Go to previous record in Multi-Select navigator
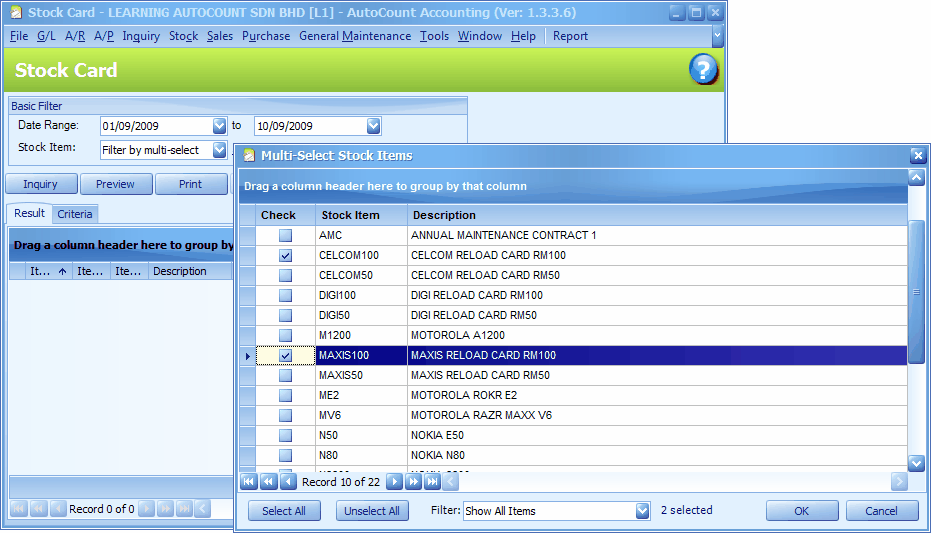Screen dimensions: 931x533 (x=288, y=481)
